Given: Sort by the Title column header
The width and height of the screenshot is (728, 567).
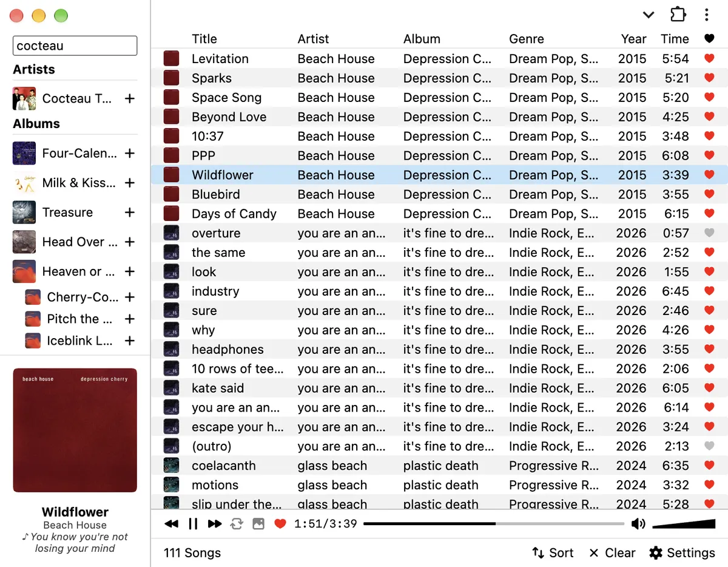Looking at the screenshot, I should pyautogui.click(x=204, y=39).
